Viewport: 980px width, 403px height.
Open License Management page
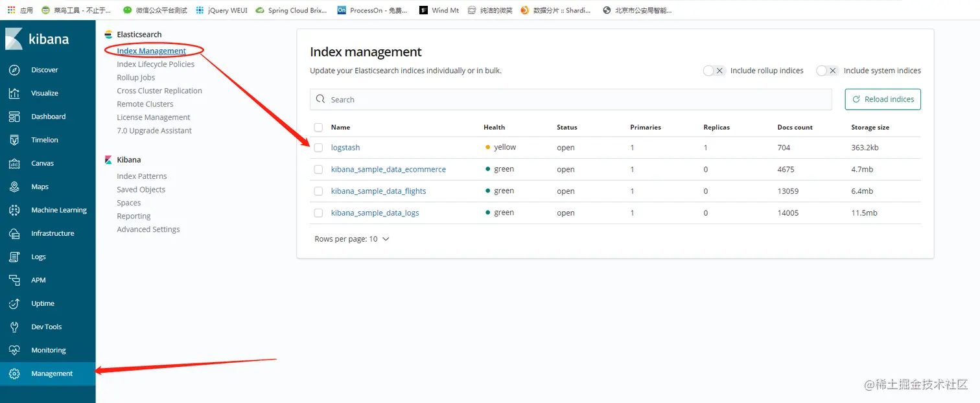pyautogui.click(x=154, y=117)
